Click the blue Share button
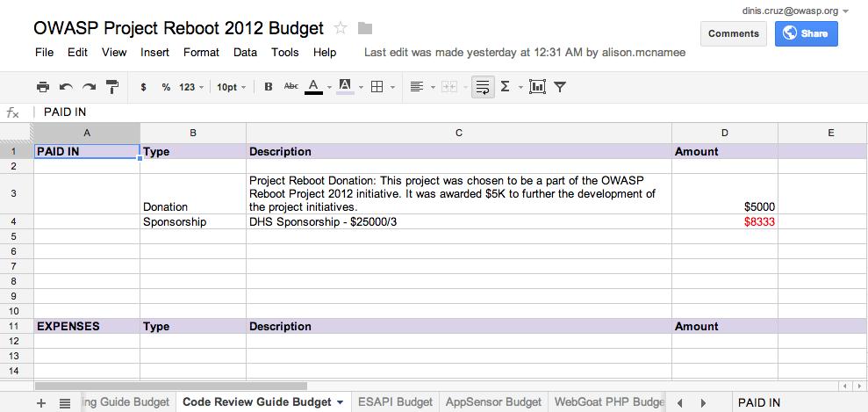 (x=806, y=33)
